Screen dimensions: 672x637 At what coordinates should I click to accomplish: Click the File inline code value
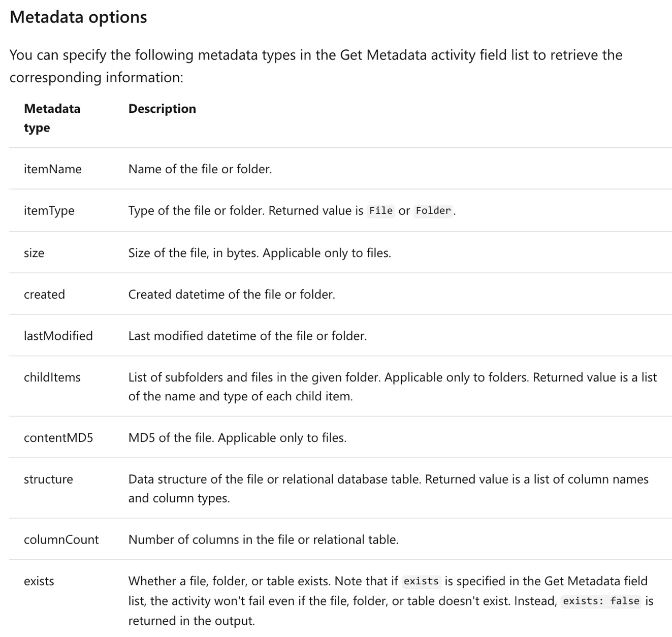click(x=381, y=211)
